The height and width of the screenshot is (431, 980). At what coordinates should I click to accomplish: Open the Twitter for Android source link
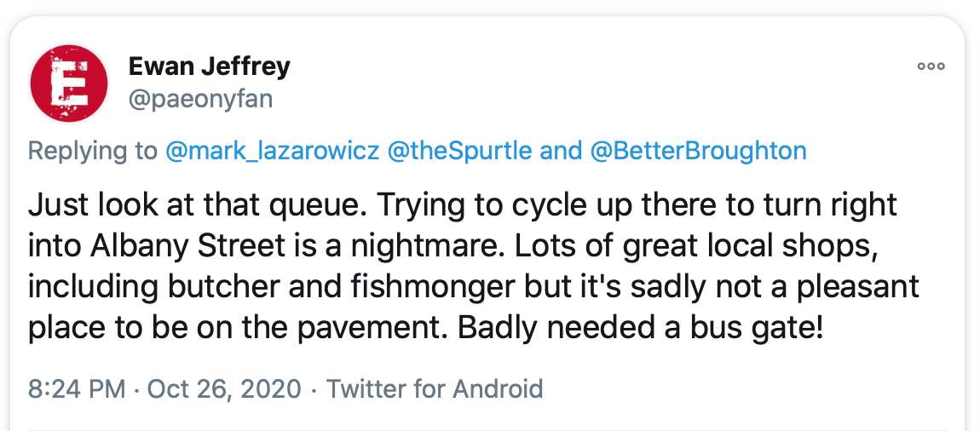point(435,388)
